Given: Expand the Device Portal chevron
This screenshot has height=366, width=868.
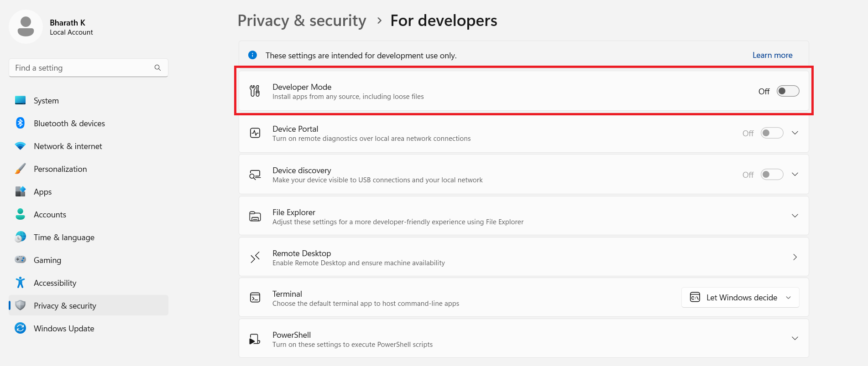Looking at the screenshot, I should click(x=795, y=133).
